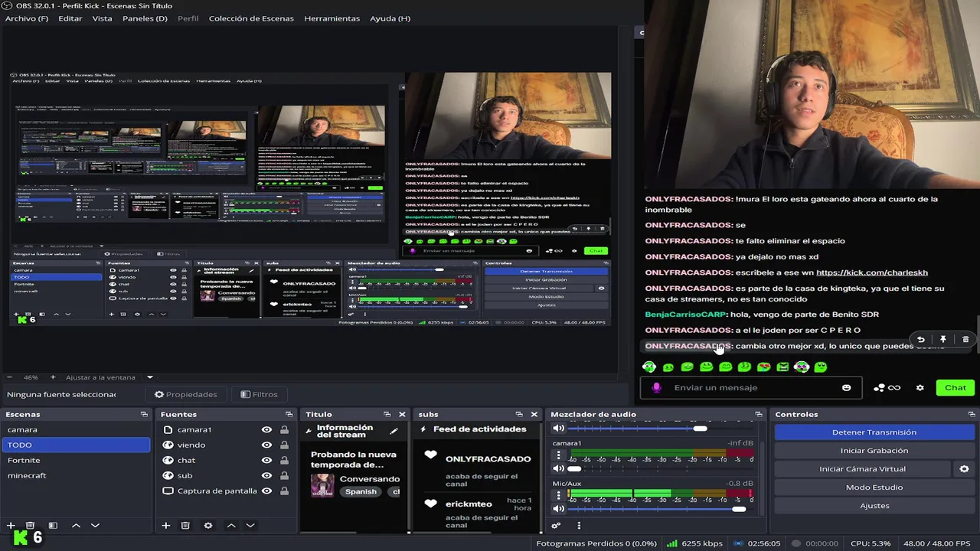980x551 pixels.
Task: Open audio mixer three-dot menu at bottom
Action: point(579,526)
